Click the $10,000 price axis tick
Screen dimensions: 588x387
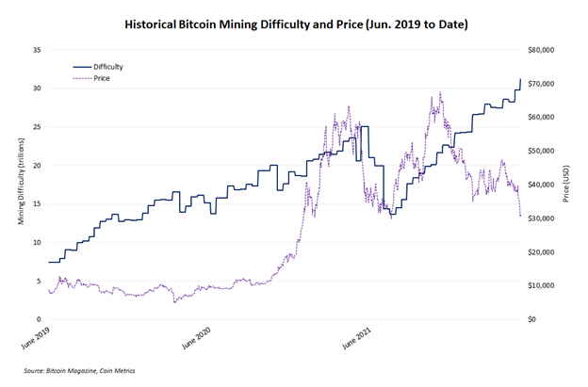[x=544, y=285]
